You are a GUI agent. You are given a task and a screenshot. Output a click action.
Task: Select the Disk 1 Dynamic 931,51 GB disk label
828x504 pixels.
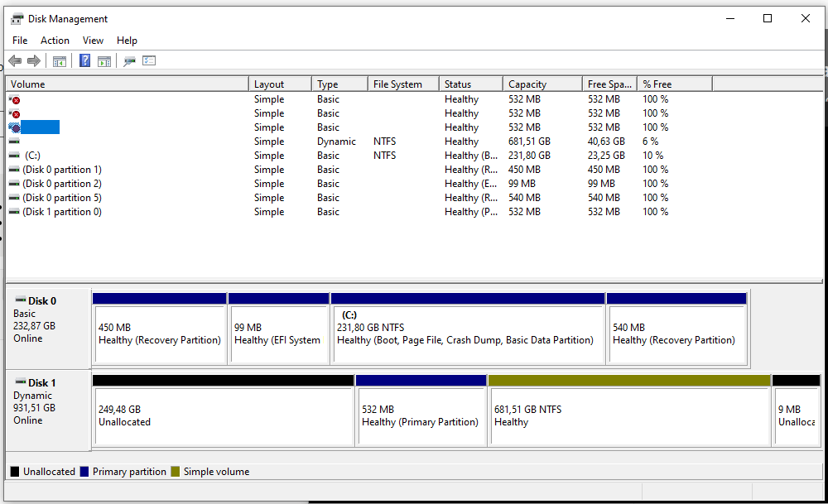point(48,410)
